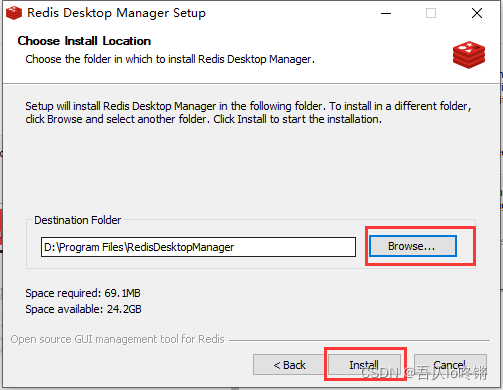Click the large Redis logo in header
The width and height of the screenshot is (503, 390).
(469, 55)
